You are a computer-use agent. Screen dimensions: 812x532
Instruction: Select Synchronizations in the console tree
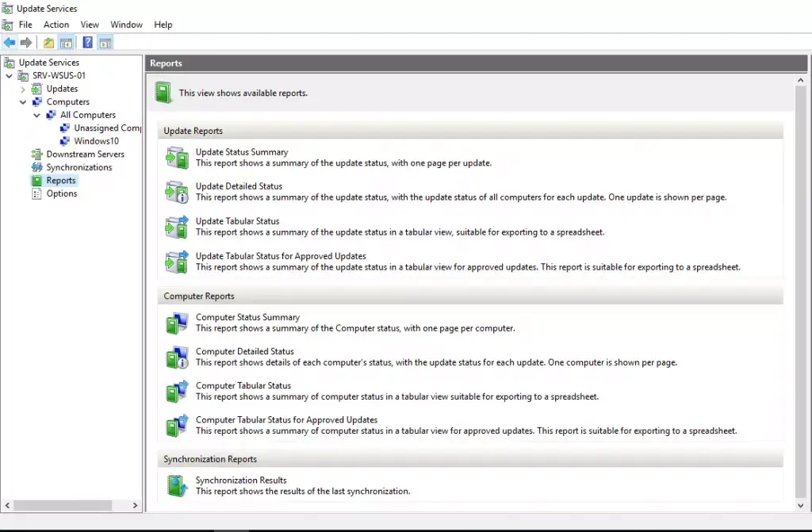[79, 167]
